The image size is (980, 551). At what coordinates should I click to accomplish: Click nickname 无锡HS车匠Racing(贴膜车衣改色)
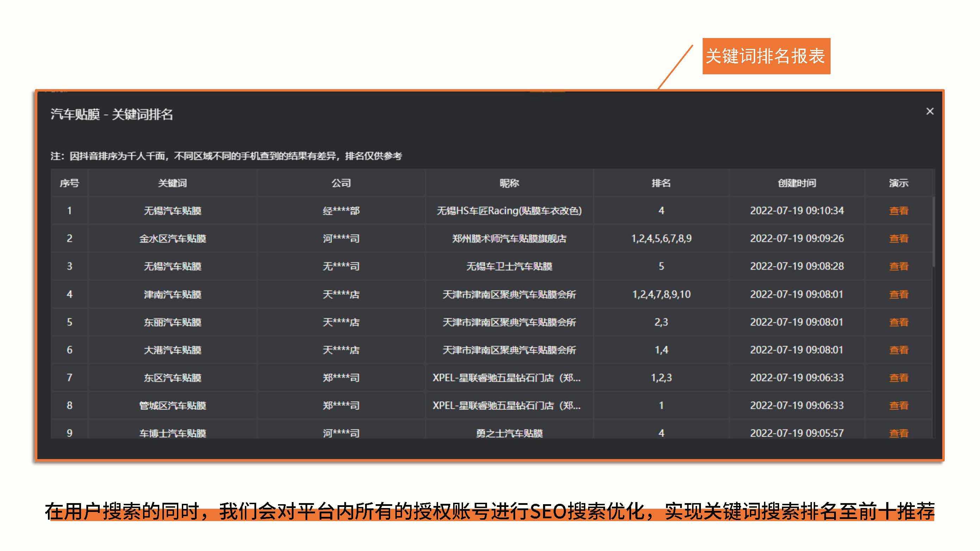509,211
